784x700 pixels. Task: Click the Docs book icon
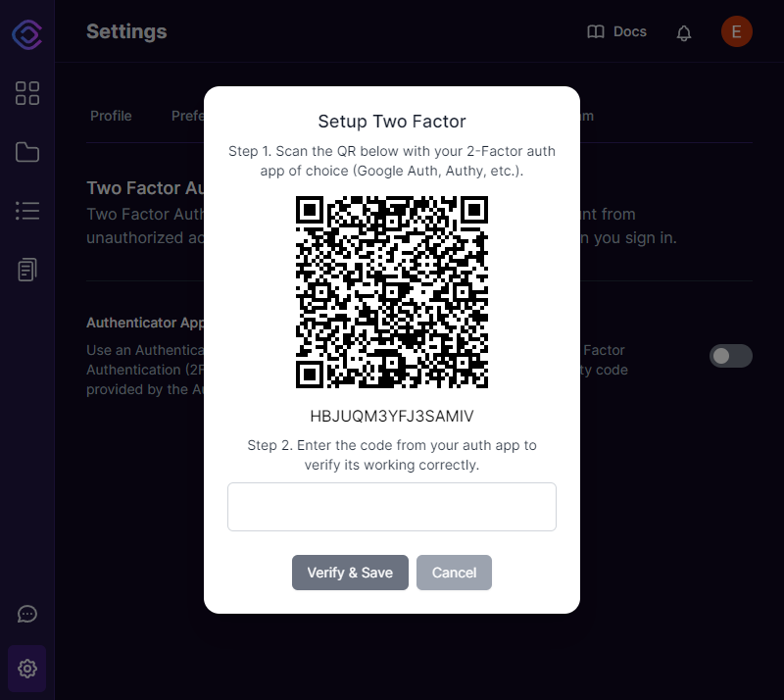[596, 32]
